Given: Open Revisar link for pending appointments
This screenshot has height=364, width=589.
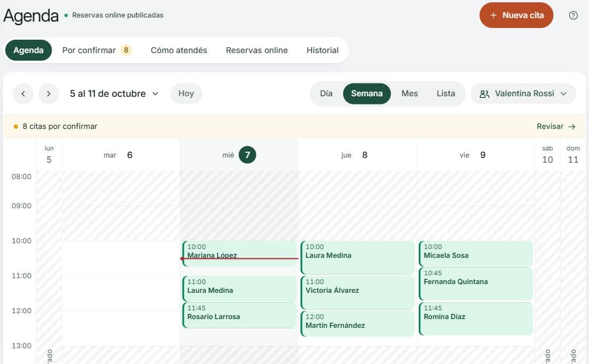Looking at the screenshot, I should (x=556, y=127).
